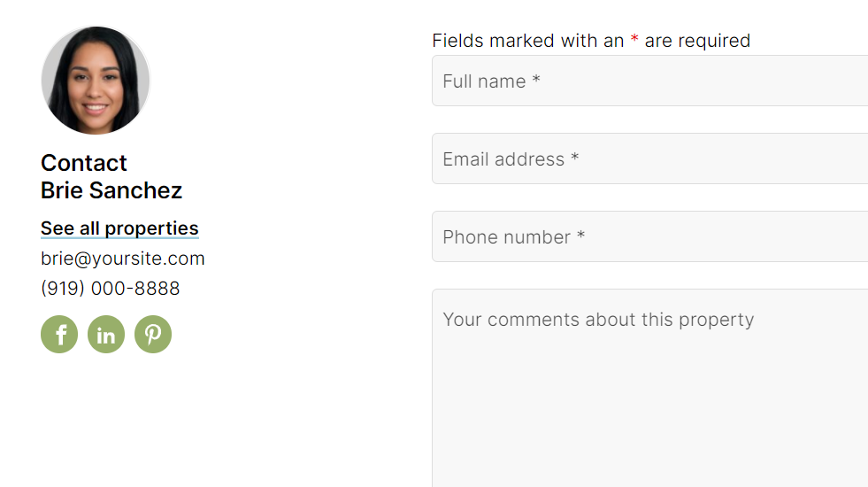Viewport: 868px width, 487px height.
Task: Click the 'are required' notice text
Action: [697, 41]
